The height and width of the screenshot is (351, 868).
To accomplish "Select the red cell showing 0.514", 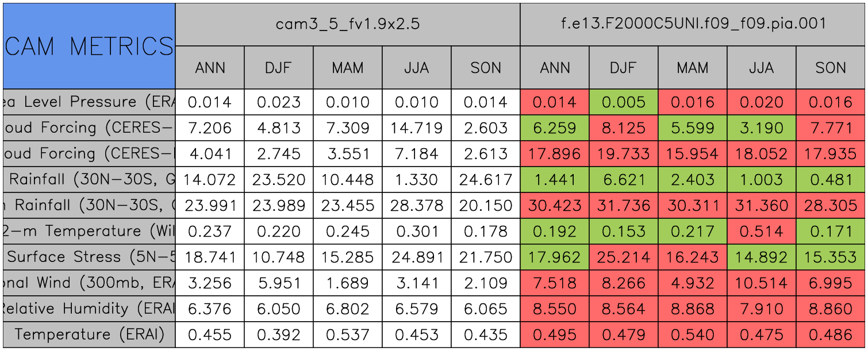I will tap(761, 231).
